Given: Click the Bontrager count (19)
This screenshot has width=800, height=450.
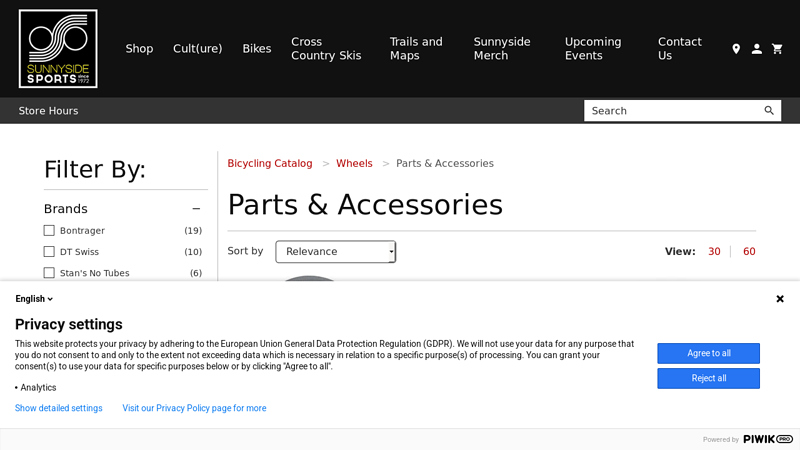Looking at the screenshot, I should click(x=193, y=231).
